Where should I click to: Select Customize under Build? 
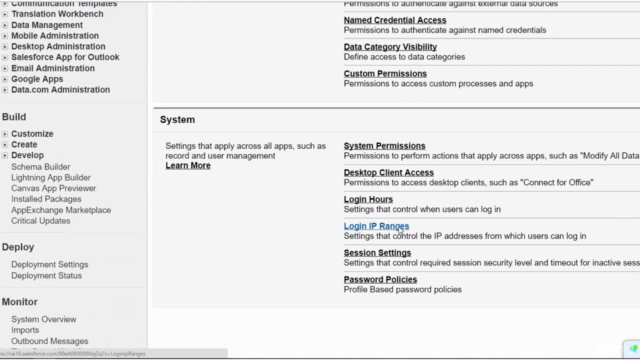[32, 133]
